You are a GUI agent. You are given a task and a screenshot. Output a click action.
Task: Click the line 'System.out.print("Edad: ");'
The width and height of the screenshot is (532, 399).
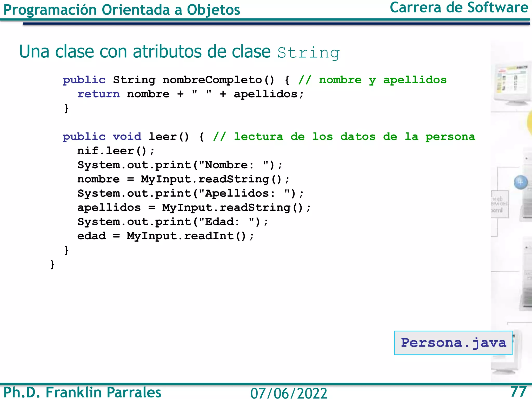pos(173,222)
